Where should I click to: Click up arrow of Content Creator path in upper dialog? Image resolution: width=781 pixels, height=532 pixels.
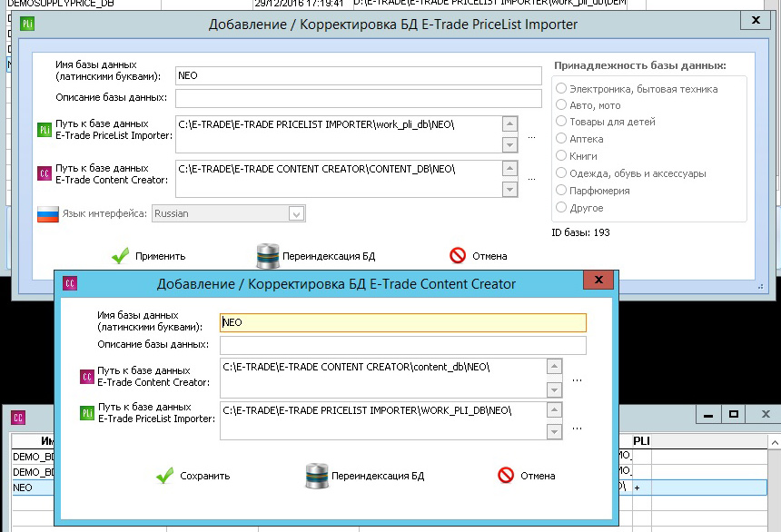pos(509,168)
